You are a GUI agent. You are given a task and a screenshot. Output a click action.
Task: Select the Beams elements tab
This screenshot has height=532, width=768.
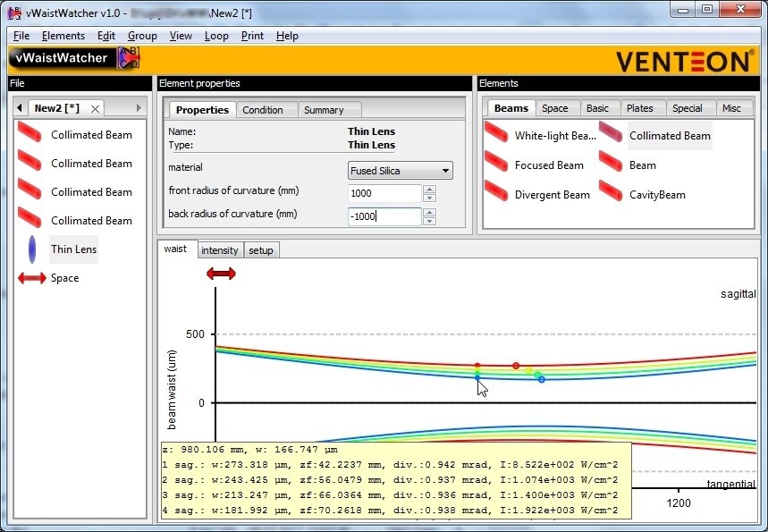511,108
